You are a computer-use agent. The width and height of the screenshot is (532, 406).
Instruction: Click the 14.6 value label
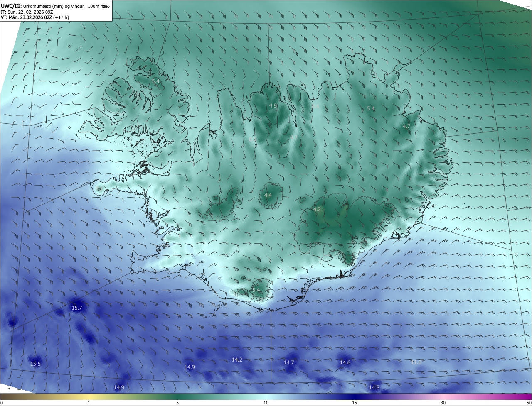click(x=345, y=362)
